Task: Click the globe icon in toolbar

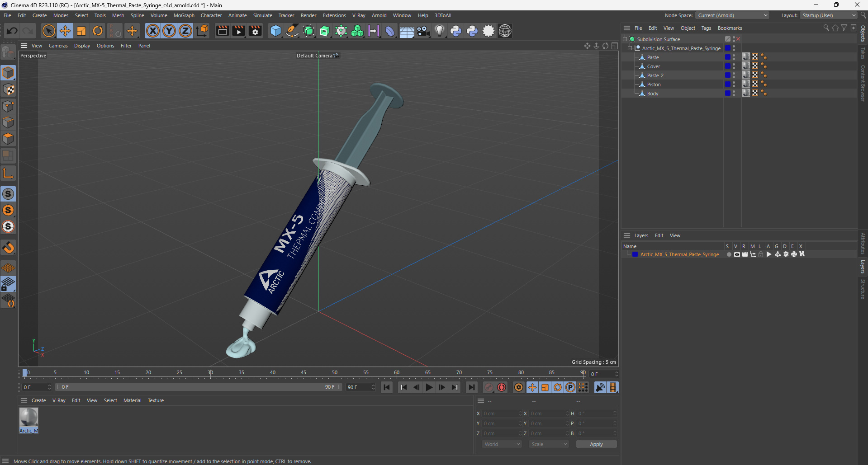Action: [x=505, y=31]
